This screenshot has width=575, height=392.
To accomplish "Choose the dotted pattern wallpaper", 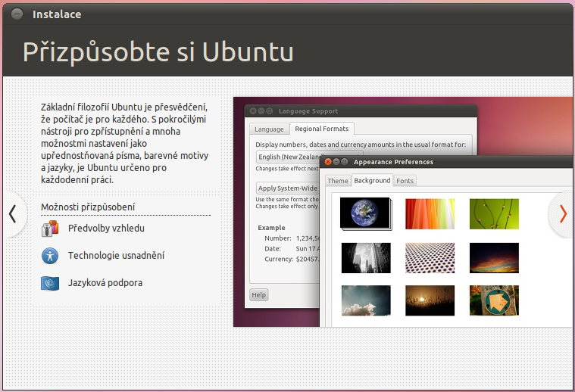I will [430, 258].
